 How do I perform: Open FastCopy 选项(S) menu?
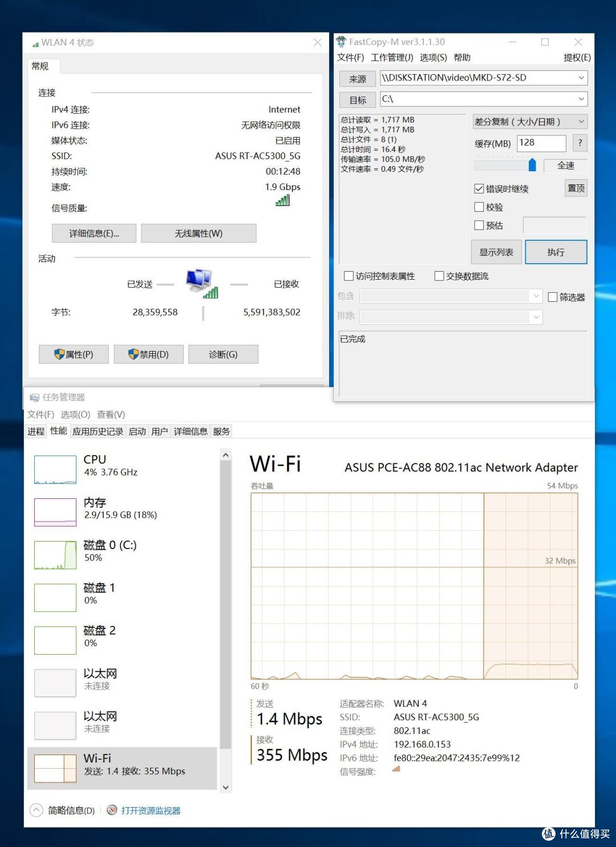[433, 58]
